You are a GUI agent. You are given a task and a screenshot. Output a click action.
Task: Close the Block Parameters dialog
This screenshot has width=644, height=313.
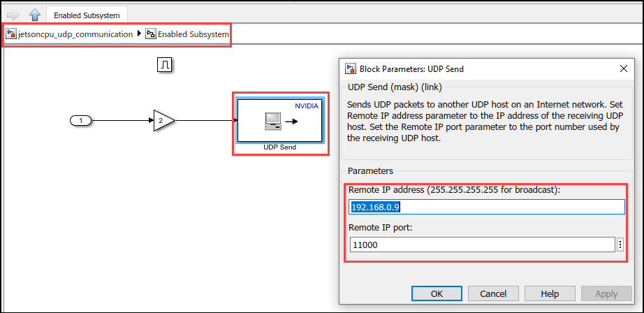(x=624, y=68)
